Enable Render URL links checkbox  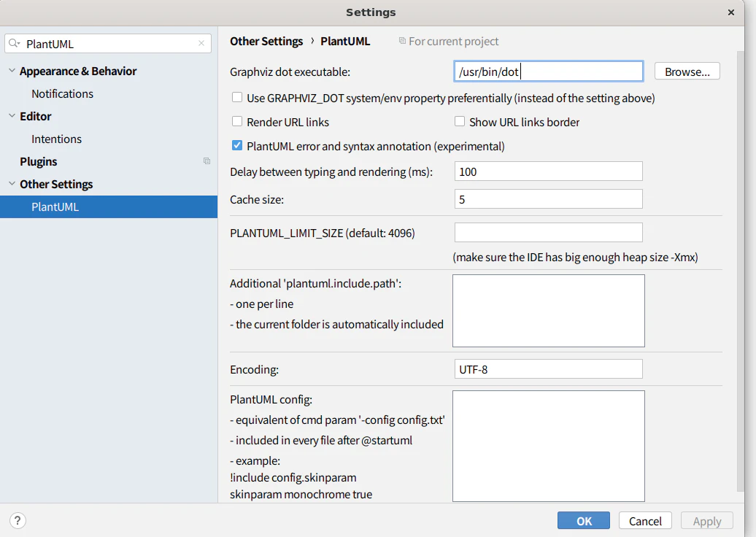(x=237, y=121)
